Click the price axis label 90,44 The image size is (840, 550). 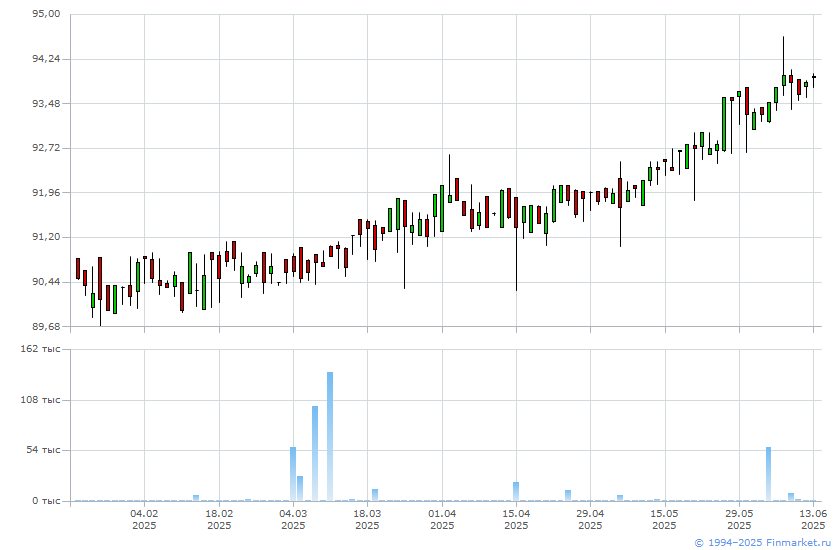click(47, 282)
